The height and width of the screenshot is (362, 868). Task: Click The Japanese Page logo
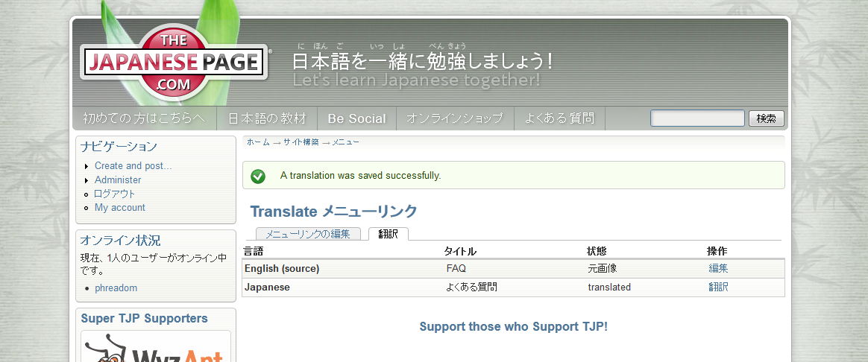[174, 63]
